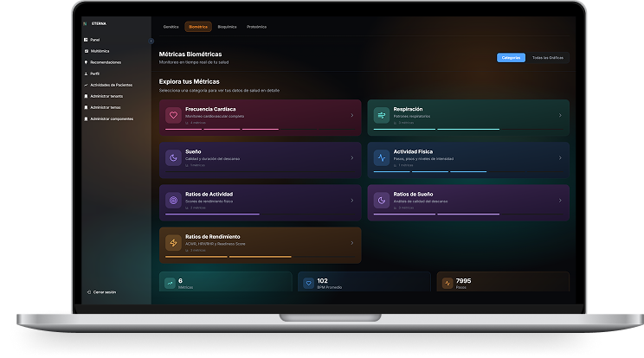Switch to the Genética tab
The height and width of the screenshot is (358, 644).
[x=171, y=27]
